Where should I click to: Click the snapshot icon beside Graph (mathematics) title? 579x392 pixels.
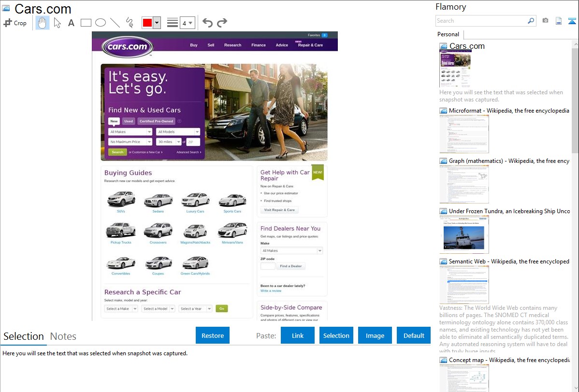(x=443, y=161)
